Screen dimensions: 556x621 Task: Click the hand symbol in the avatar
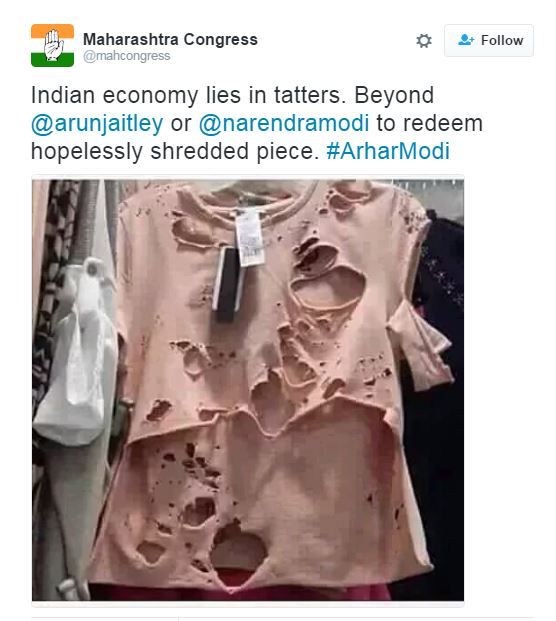click(53, 46)
